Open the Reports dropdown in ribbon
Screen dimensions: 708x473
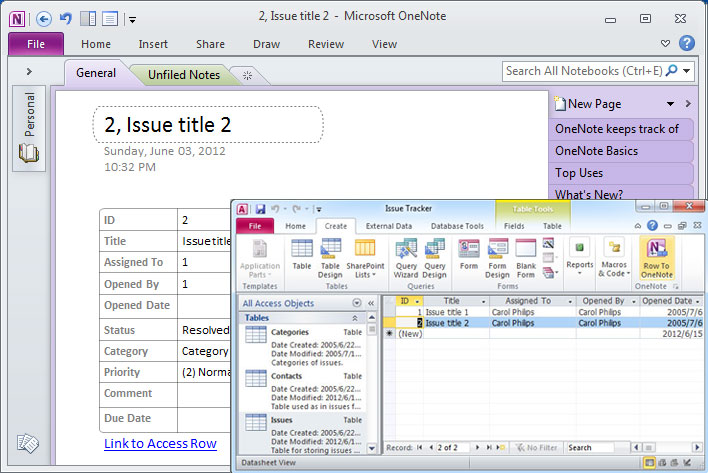pyautogui.click(x=580, y=257)
